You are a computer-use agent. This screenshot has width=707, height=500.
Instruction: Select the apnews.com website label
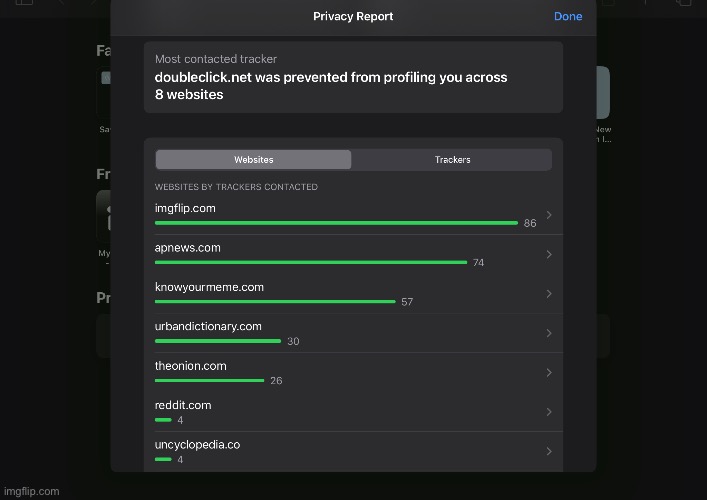[188, 247]
